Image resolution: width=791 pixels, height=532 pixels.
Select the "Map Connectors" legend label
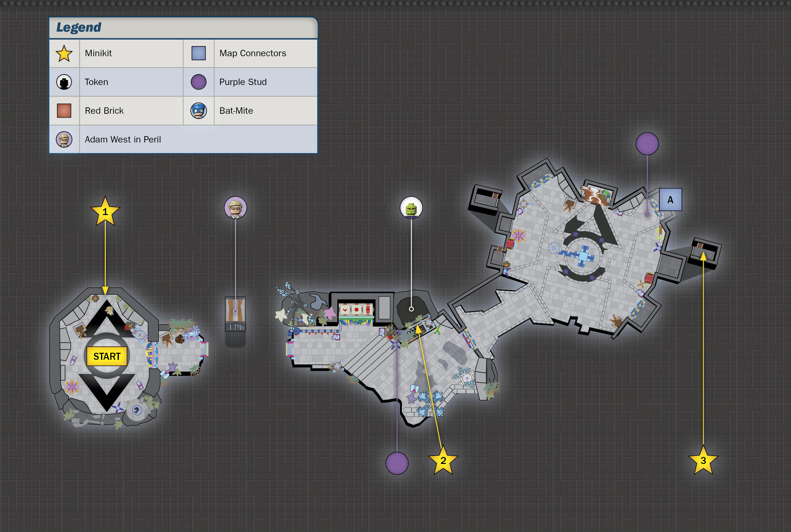coord(253,53)
